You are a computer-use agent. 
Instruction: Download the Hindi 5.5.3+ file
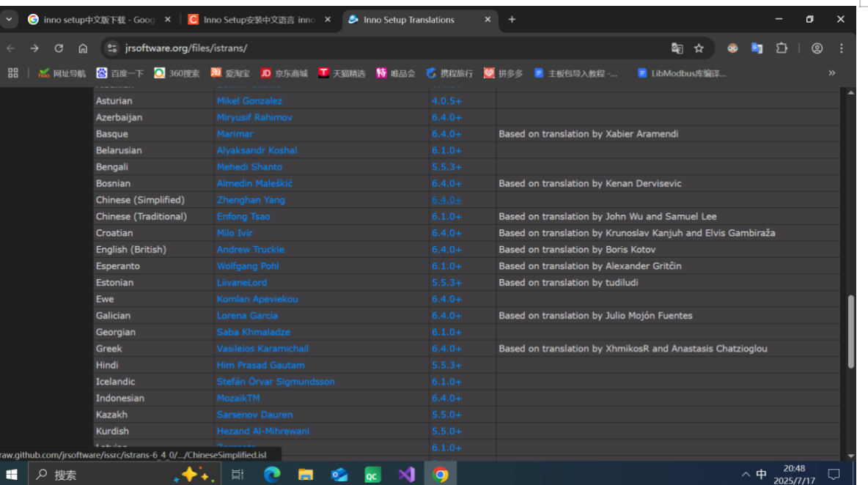pyautogui.click(x=446, y=366)
